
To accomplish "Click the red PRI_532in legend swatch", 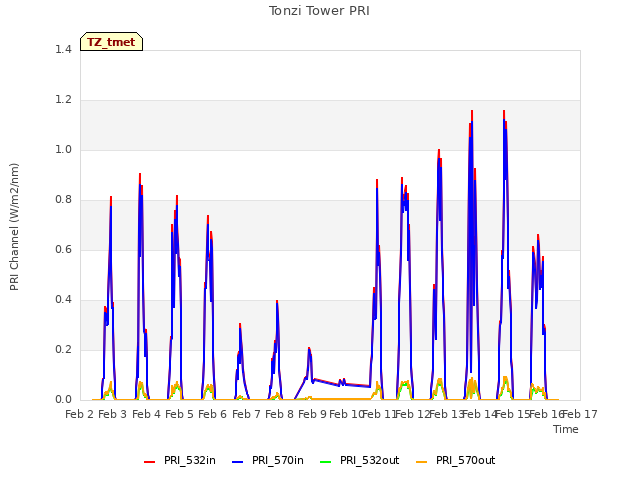I will pyautogui.click(x=149, y=462).
